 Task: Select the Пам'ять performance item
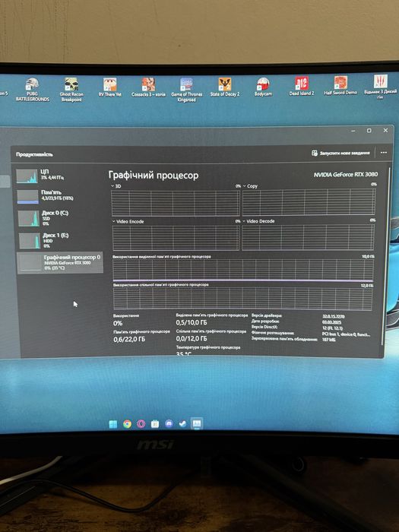pos(59,196)
